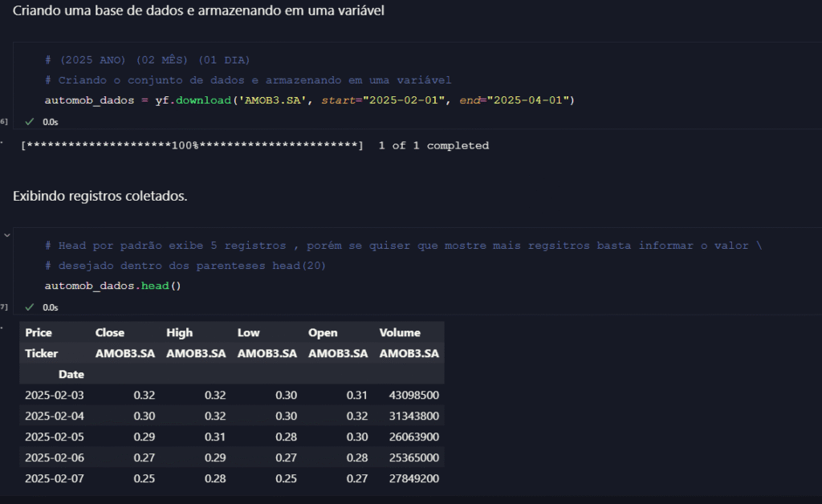Click the 0.0s execution time of head cell
The height and width of the screenshot is (504, 822).
point(50,307)
